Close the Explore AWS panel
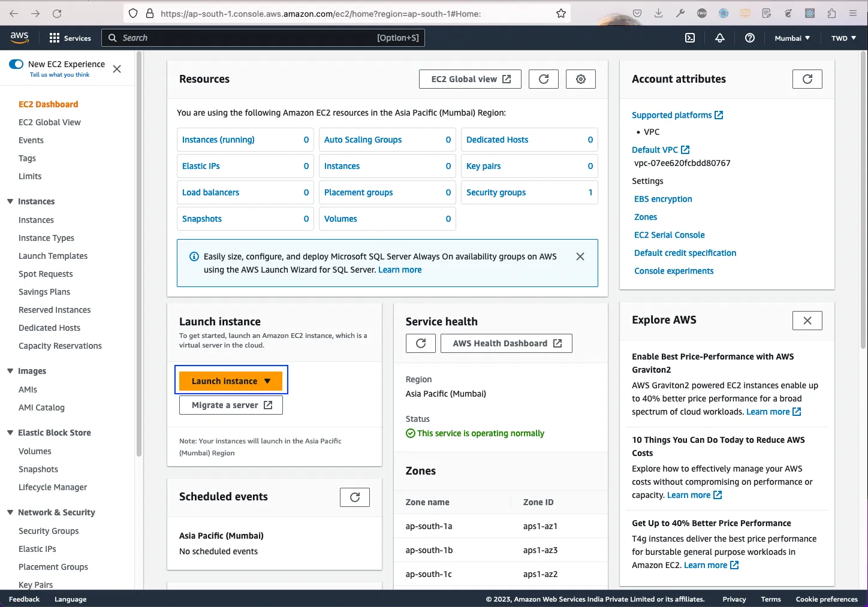Viewport: 868px width, 607px height. pyautogui.click(x=807, y=321)
